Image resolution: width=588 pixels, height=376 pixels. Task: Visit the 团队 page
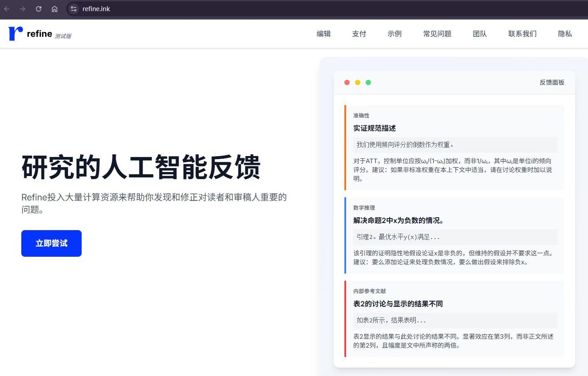tap(480, 34)
